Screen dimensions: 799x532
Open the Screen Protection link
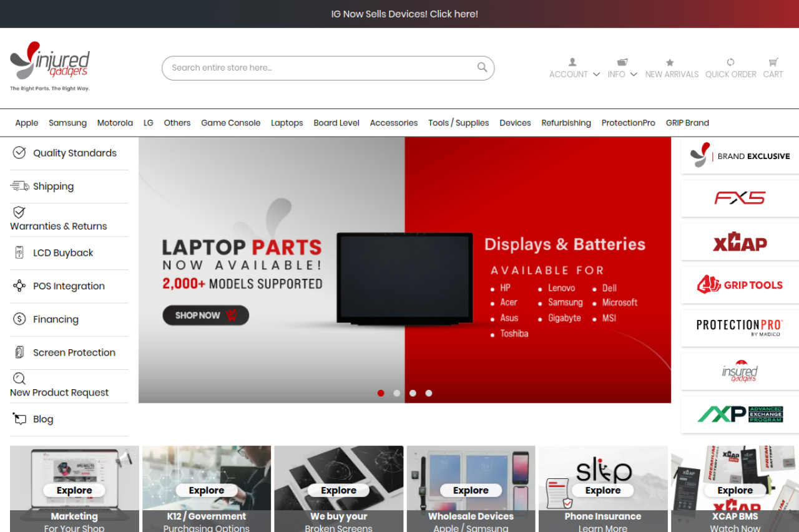[x=74, y=352]
